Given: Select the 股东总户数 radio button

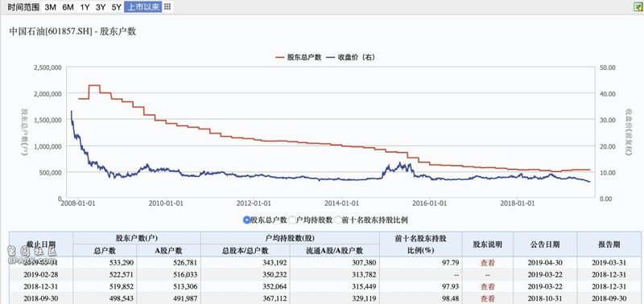Looking at the screenshot, I should (247, 220).
